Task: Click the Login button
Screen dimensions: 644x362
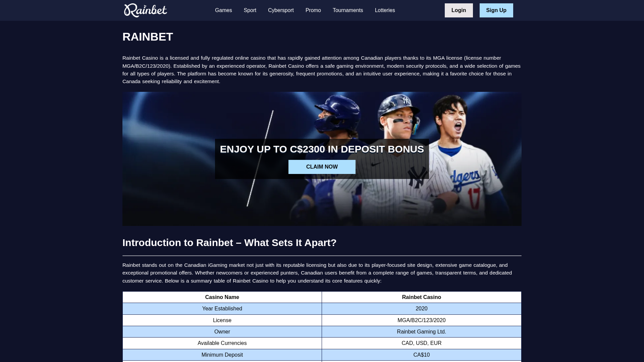Action: point(459,10)
